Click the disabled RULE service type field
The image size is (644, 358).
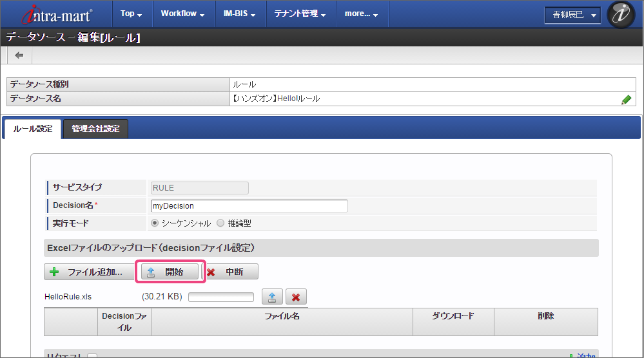point(200,188)
